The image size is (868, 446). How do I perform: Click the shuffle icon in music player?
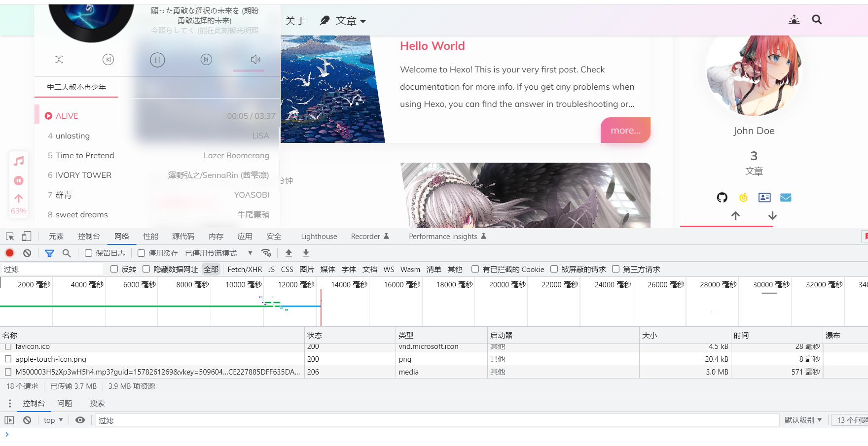[59, 60]
